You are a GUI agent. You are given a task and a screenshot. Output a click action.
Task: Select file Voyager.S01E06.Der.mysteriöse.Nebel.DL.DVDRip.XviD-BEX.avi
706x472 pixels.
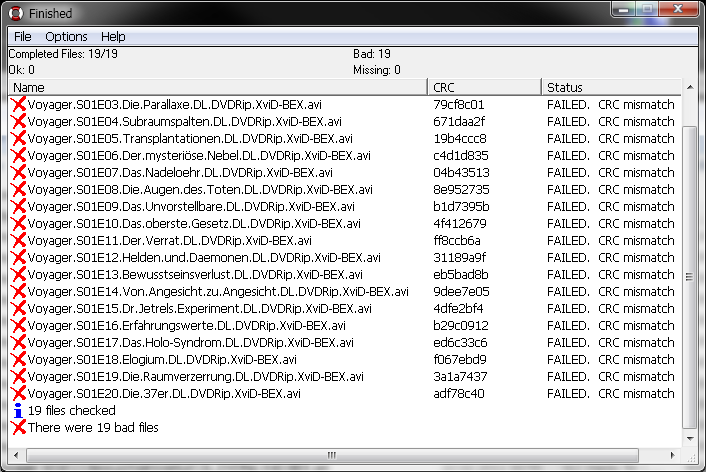pyautogui.click(x=199, y=156)
